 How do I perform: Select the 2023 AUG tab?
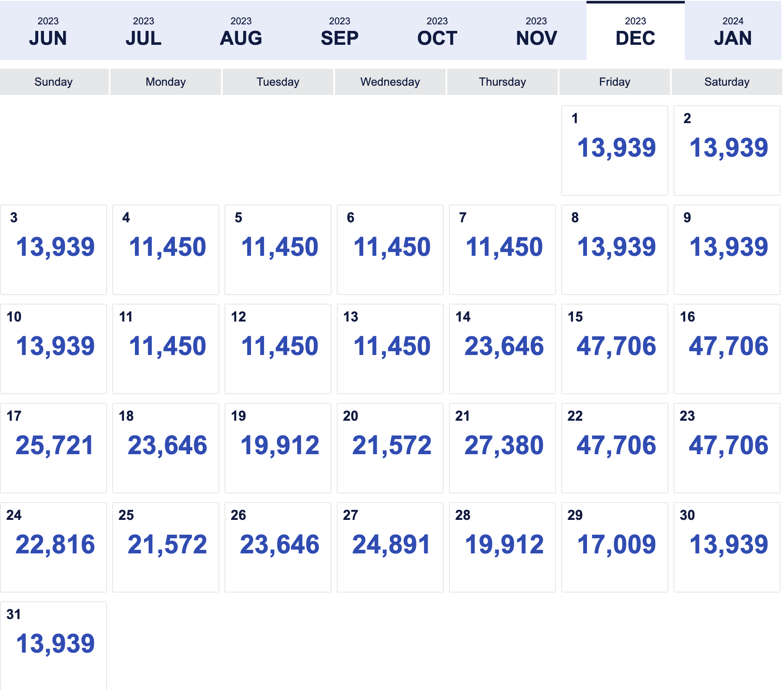[241, 31]
